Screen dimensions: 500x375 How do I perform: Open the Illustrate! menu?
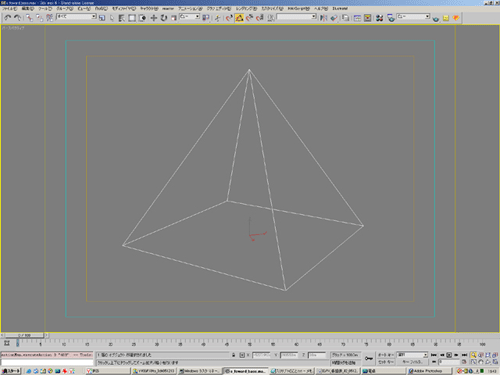click(x=340, y=8)
